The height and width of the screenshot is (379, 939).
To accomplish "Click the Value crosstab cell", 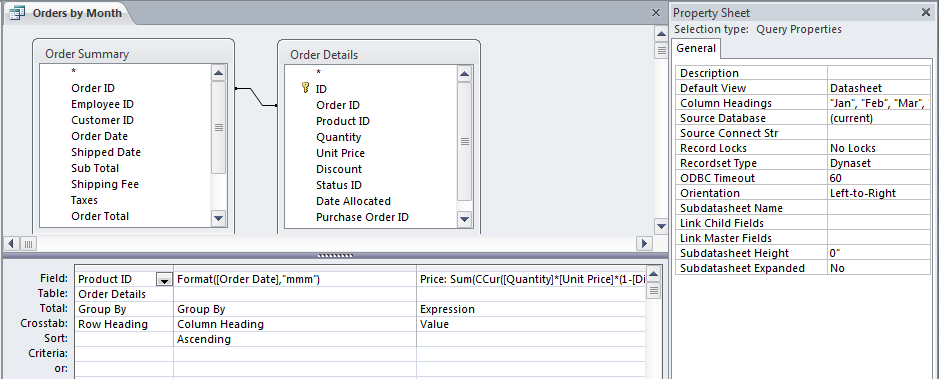I will tap(531, 325).
